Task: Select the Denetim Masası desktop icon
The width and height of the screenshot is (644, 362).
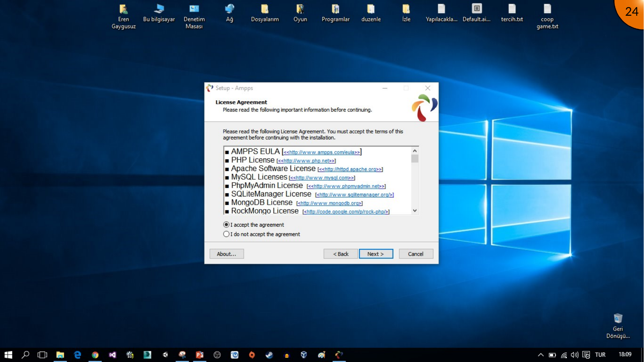Action: point(194,16)
